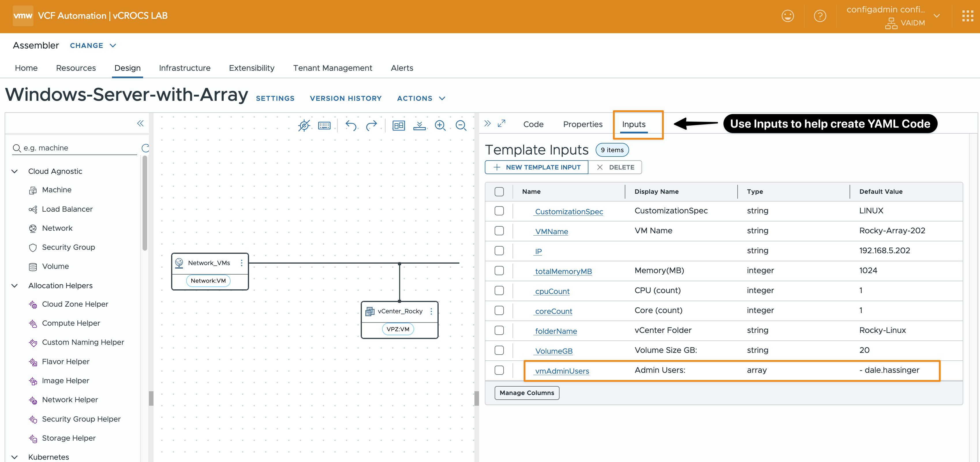
Task: Toggle the select-all header checkbox
Action: pos(499,192)
